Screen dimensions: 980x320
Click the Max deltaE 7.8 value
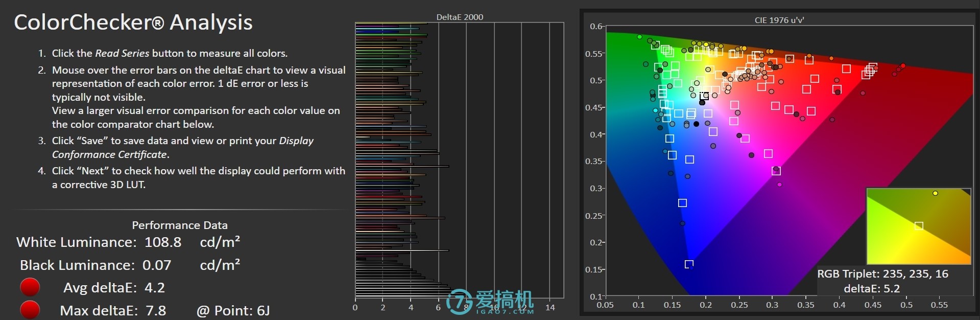(x=155, y=310)
